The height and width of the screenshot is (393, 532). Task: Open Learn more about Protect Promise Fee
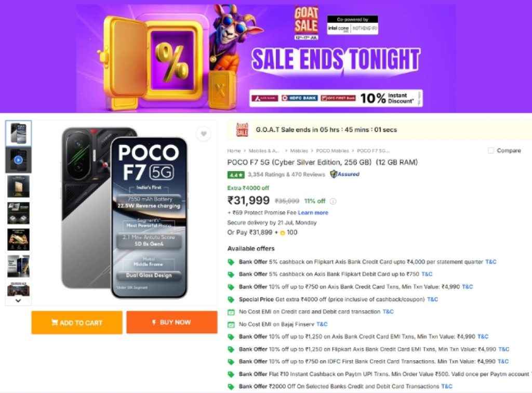click(313, 213)
